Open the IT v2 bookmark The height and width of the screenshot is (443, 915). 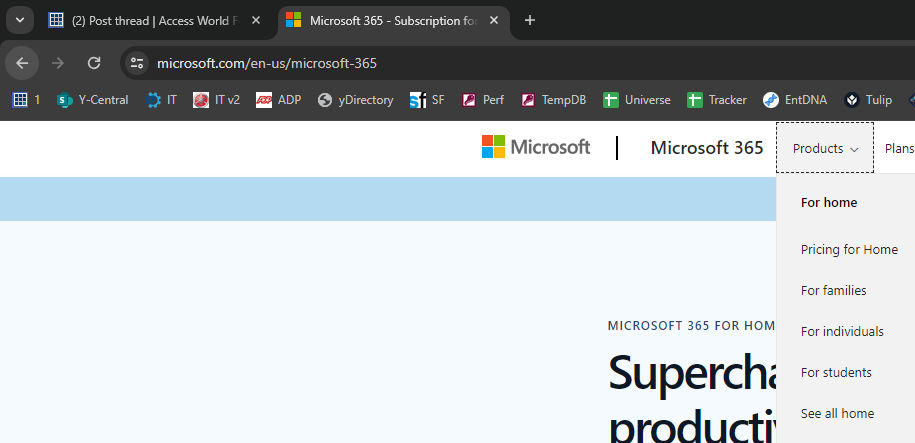[216, 100]
